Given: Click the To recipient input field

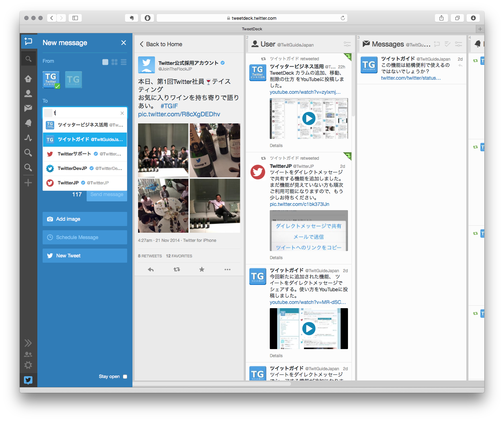Looking at the screenshot, I should point(85,113).
